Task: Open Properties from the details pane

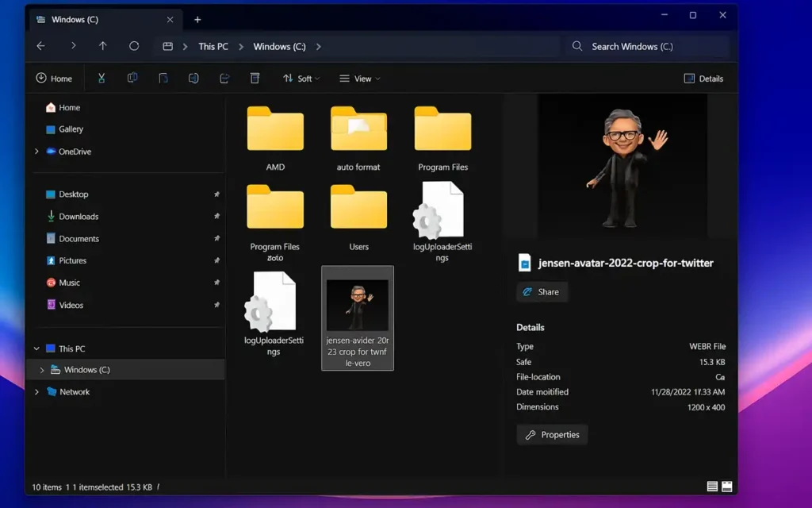Action: [552, 434]
